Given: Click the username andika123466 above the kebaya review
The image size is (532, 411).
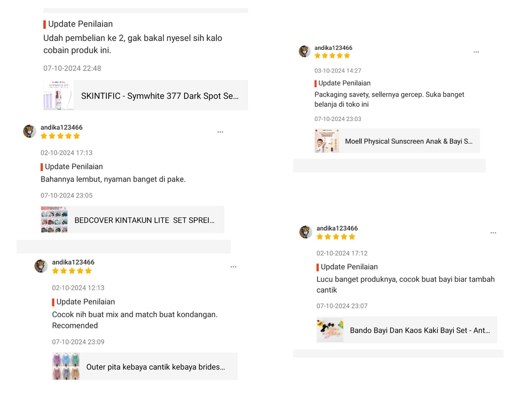Looking at the screenshot, I should click(x=73, y=262).
